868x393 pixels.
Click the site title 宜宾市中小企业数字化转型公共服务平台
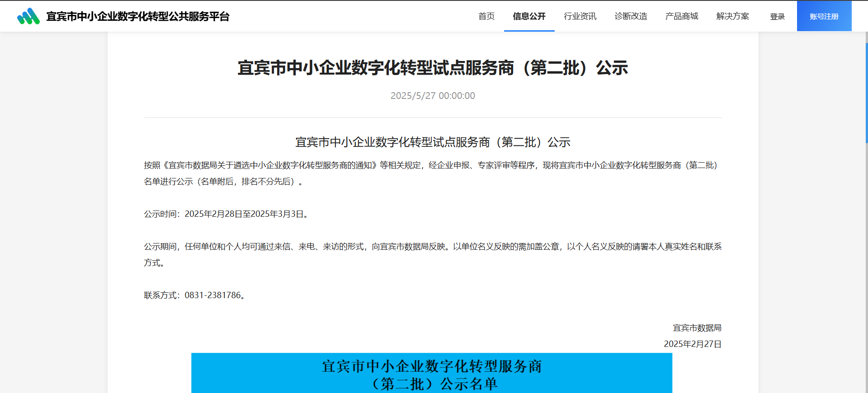point(138,16)
